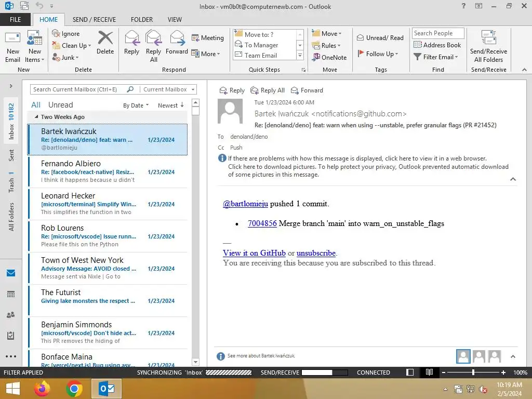This screenshot has width=532, height=399.
Task: Switch to the FOLDER tab
Action: (142, 19)
